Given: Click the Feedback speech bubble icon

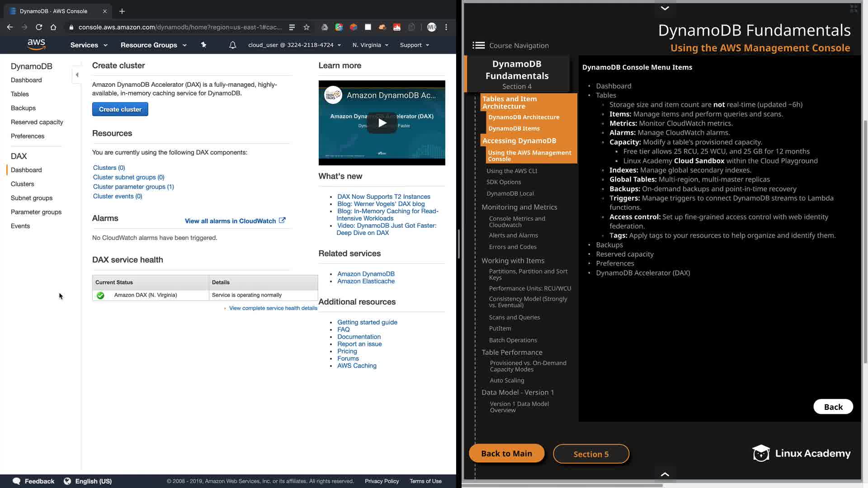Looking at the screenshot, I should (17, 481).
